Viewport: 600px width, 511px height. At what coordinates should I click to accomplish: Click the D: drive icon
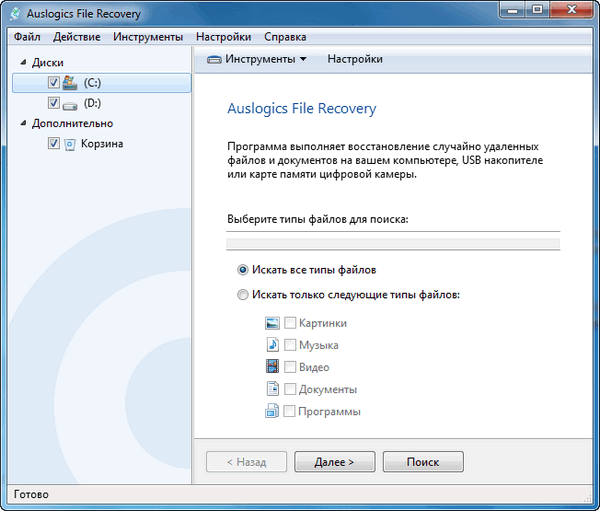[x=70, y=106]
